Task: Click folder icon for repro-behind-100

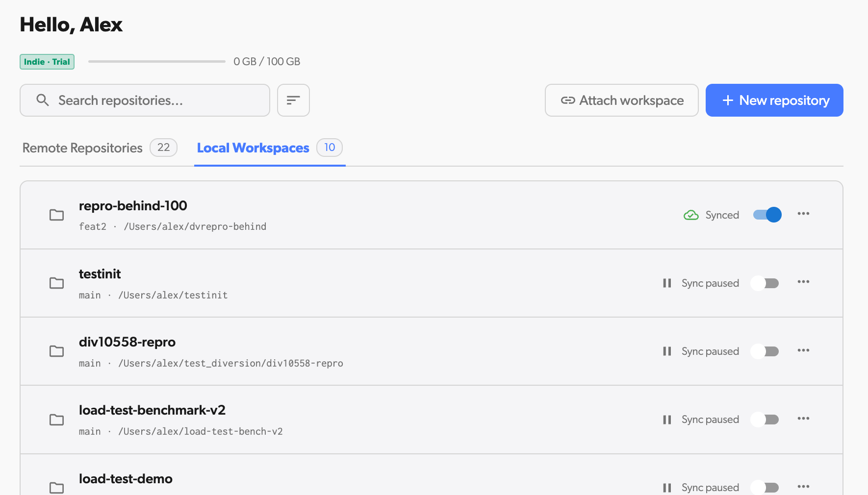Action: 57,215
